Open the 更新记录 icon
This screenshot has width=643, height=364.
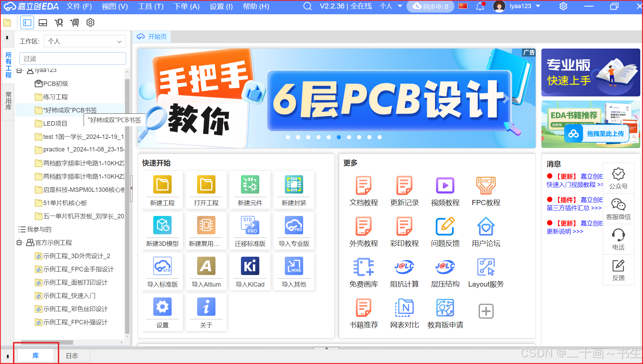click(x=404, y=185)
